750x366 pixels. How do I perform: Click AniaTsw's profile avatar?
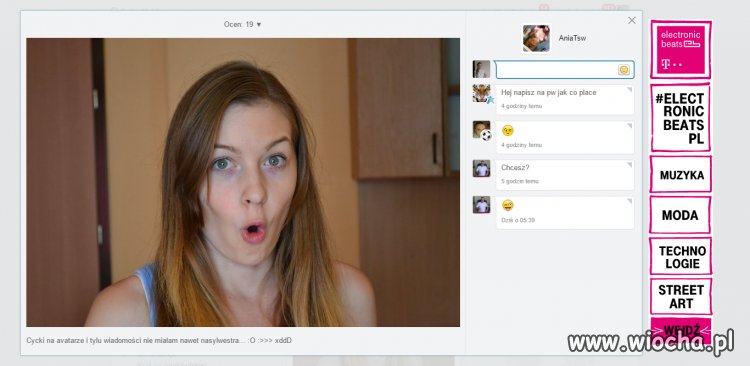tap(536, 38)
